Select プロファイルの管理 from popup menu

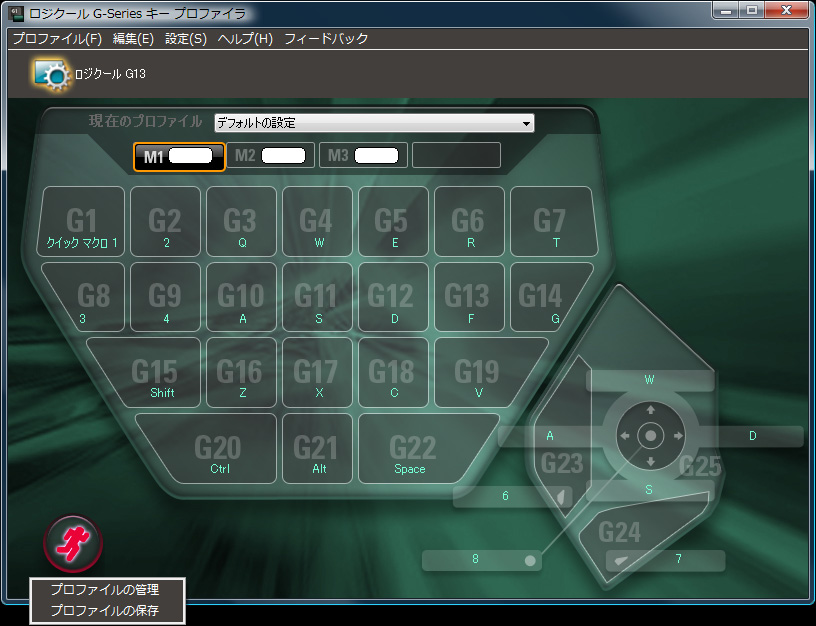pos(104,590)
